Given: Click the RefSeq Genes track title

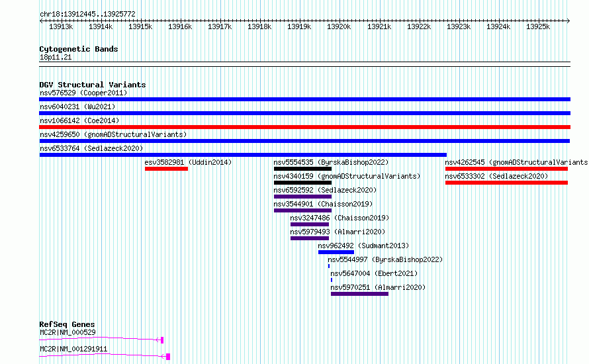Looking at the screenshot, I should click(67, 324).
